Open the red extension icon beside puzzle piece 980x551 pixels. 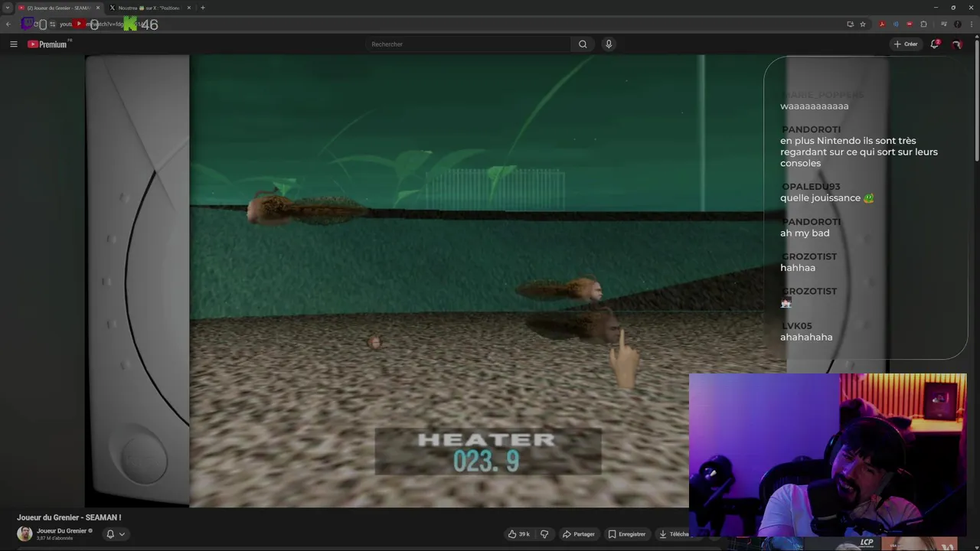pyautogui.click(x=910, y=24)
